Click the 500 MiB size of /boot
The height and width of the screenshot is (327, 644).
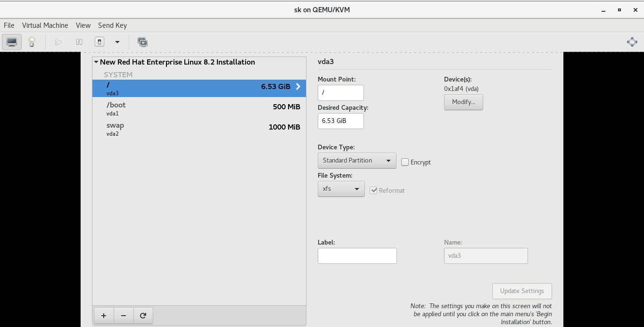point(287,107)
